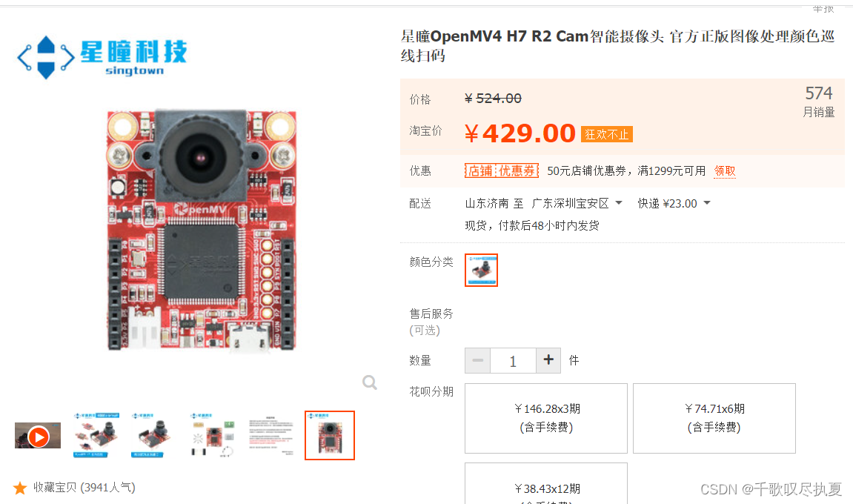
Task: Increase quantity with the plus button
Action: coord(548,360)
